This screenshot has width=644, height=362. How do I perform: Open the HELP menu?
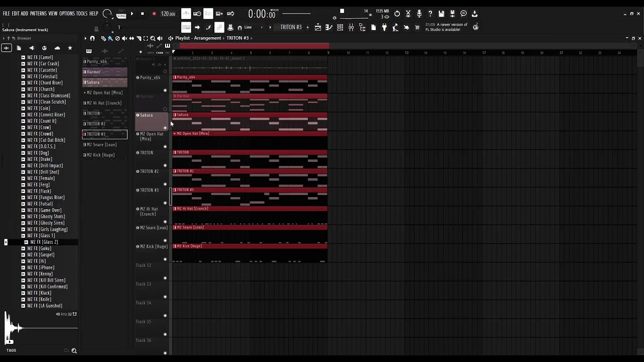[94, 14]
